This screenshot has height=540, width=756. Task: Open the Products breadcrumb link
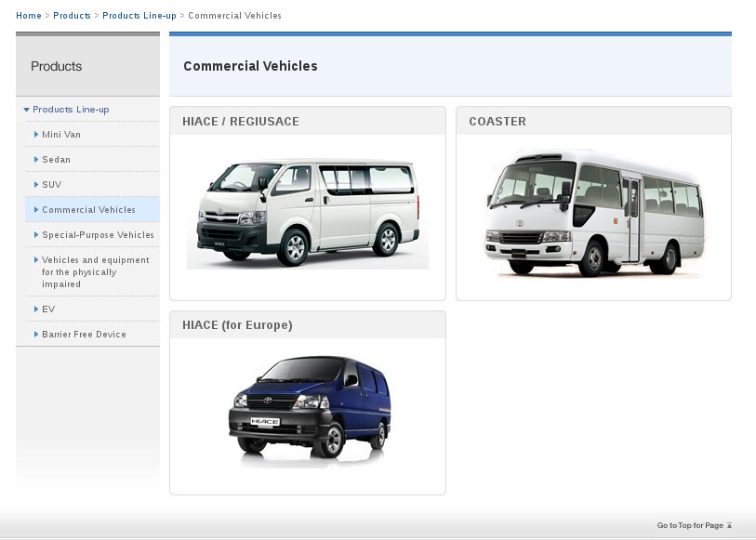pyautogui.click(x=72, y=16)
